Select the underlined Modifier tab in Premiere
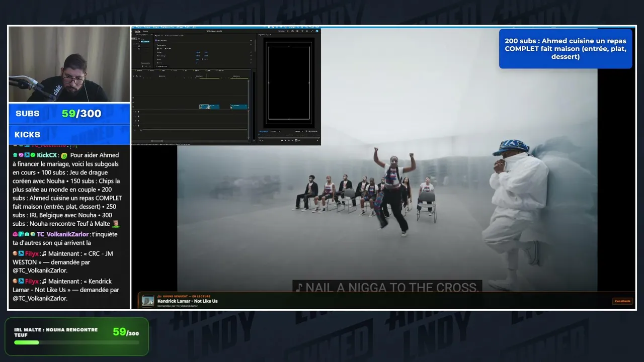Screen dimensions: 644x362 point(137,31)
